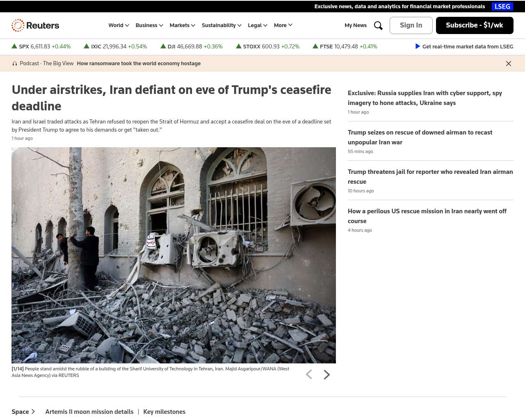Image resolution: width=525 pixels, height=420 pixels.
Task: Click the Sign In button
Action: point(411,25)
